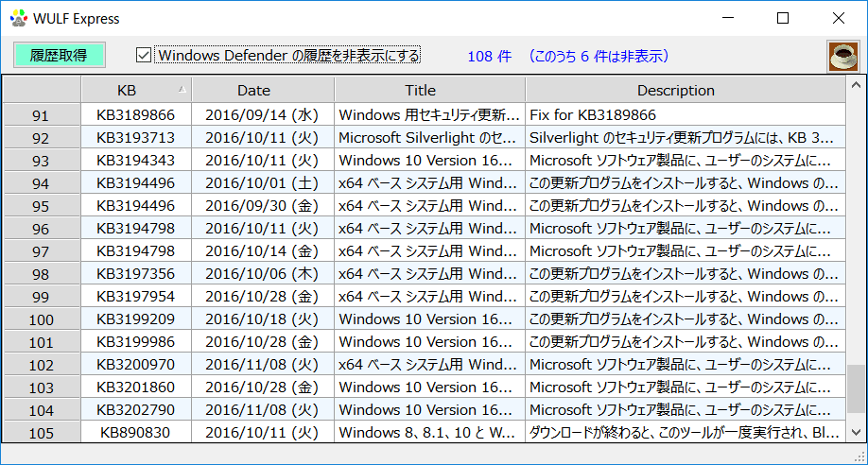This screenshot has width=868, height=465.
Task: Click the KB3194343 cell
Action: [136, 160]
